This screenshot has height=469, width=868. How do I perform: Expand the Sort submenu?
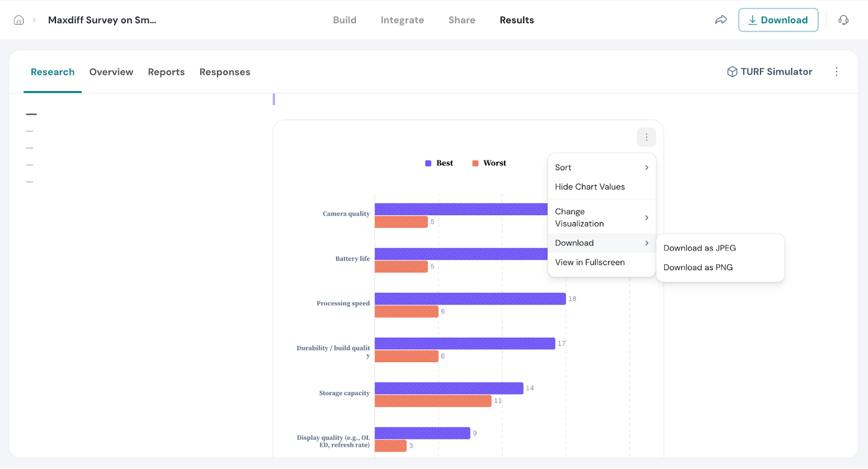(x=601, y=168)
